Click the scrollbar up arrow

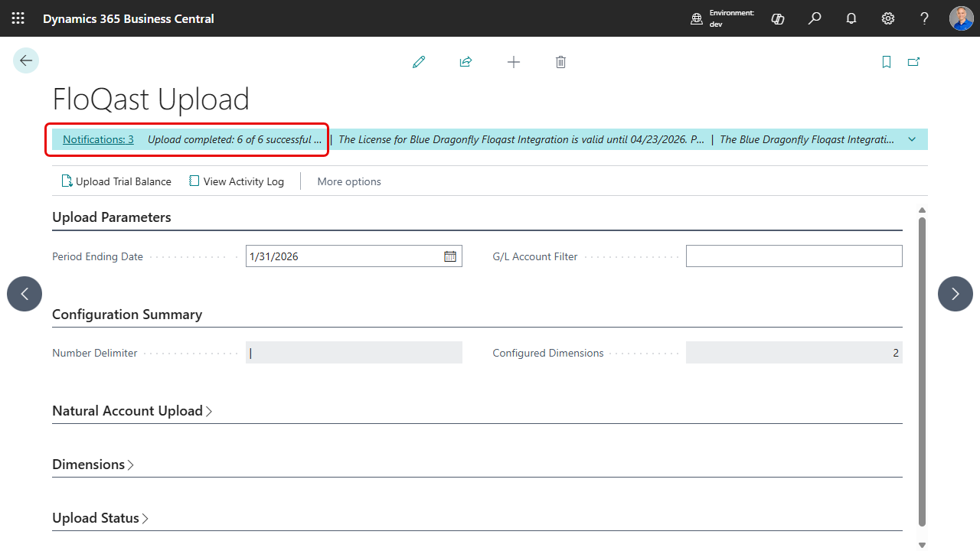[922, 210]
